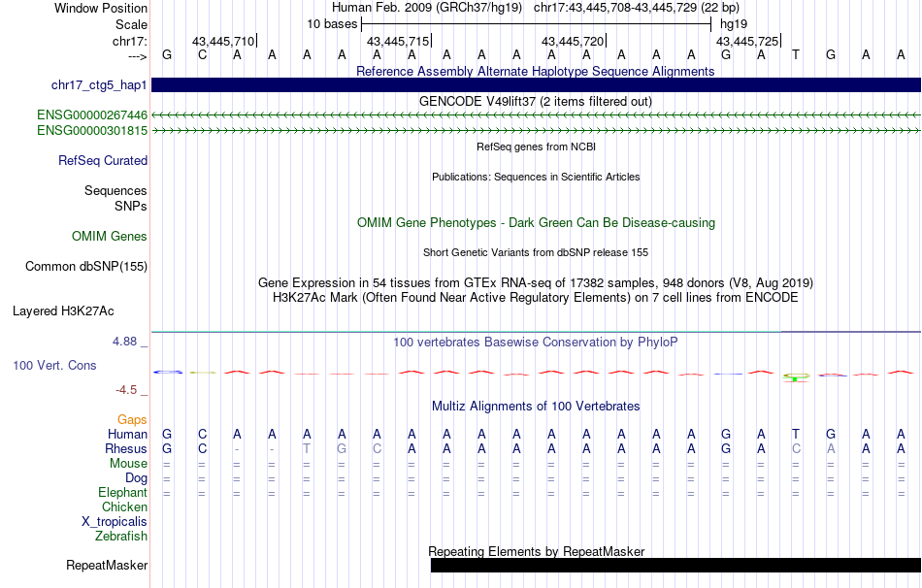Viewport: 922px width, 588px height.
Task: Click the black RepeatMasker element bar
Action: 675,565
